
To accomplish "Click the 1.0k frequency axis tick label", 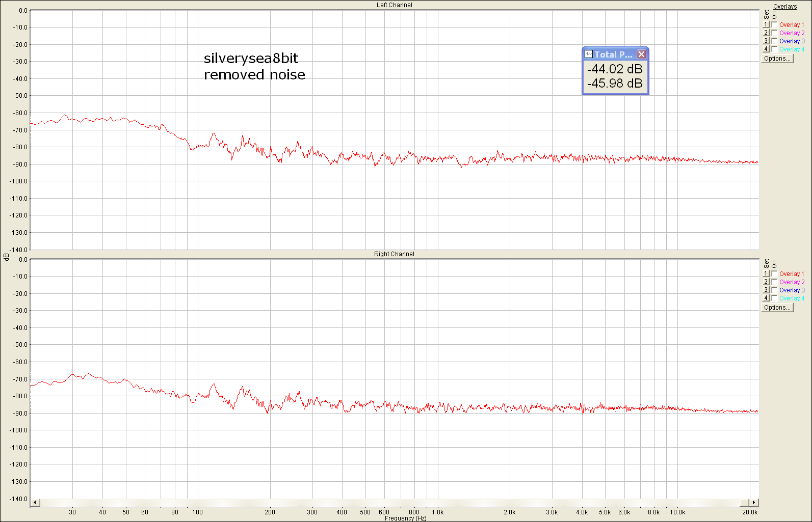I will tap(437, 512).
